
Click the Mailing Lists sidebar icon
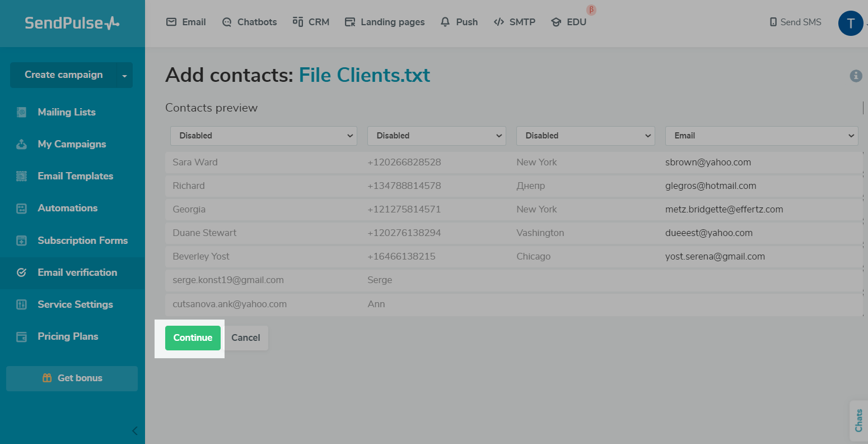(x=21, y=112)
